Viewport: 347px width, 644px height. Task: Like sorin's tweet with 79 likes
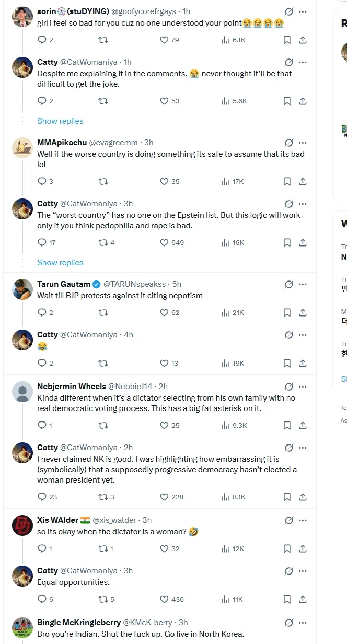pyautogui.click(x=164, y=40)
